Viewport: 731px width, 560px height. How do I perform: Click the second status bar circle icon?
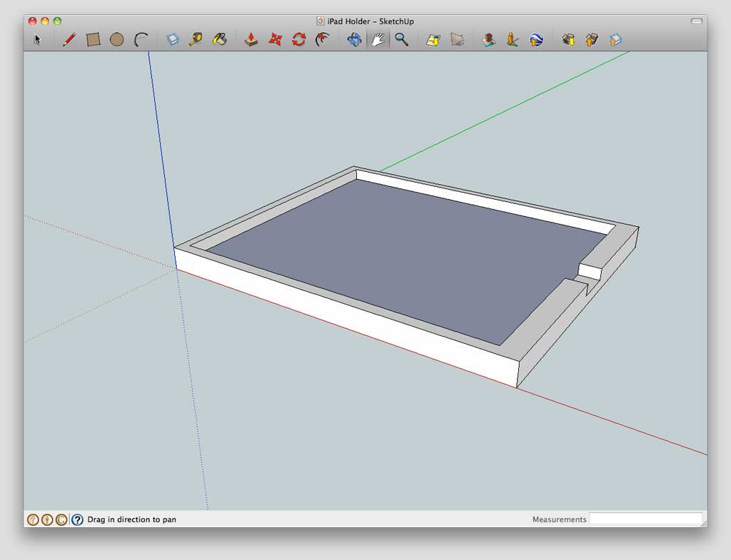(47, 519)
